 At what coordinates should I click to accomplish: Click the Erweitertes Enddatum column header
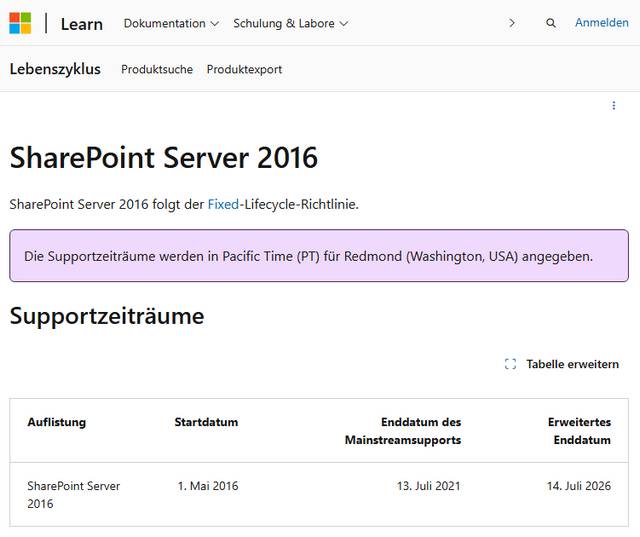[580, 431]
